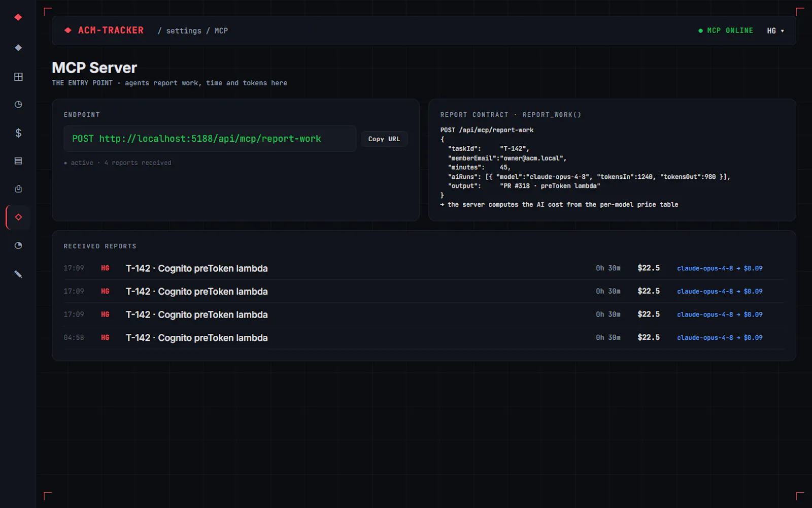
Task: Click the MCP Server page heading
Action: click(94, 68)
